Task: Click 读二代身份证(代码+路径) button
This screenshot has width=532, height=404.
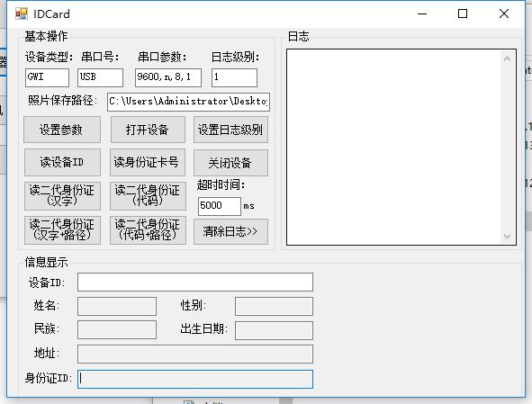Action: [148, 230]
